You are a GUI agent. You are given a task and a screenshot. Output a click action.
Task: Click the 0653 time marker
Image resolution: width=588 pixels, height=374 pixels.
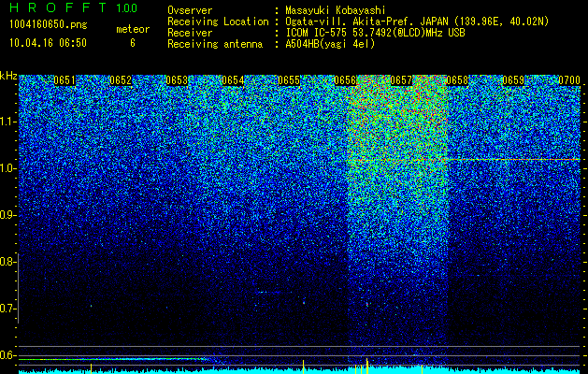click(177, 80)
